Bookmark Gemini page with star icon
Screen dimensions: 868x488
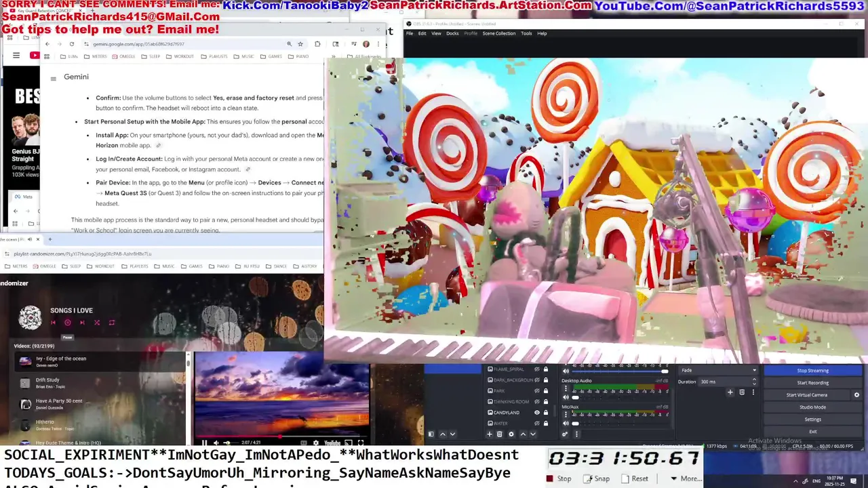[x=300, y=44]
